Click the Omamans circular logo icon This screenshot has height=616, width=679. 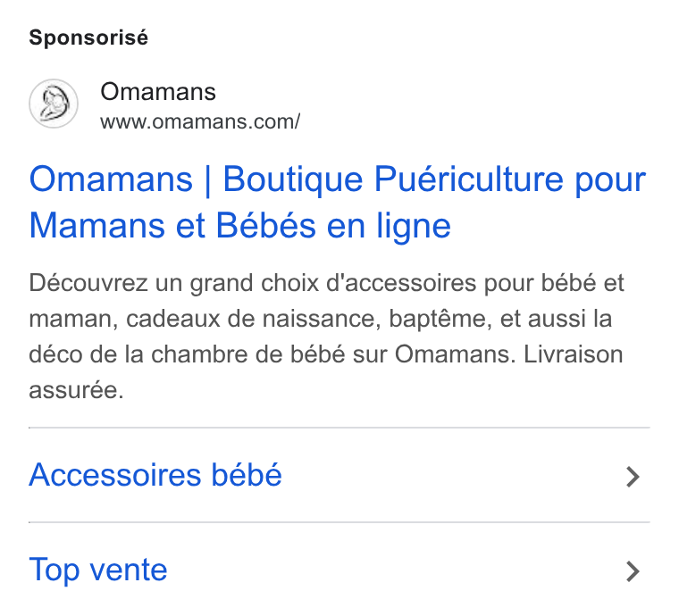(54, 104)
